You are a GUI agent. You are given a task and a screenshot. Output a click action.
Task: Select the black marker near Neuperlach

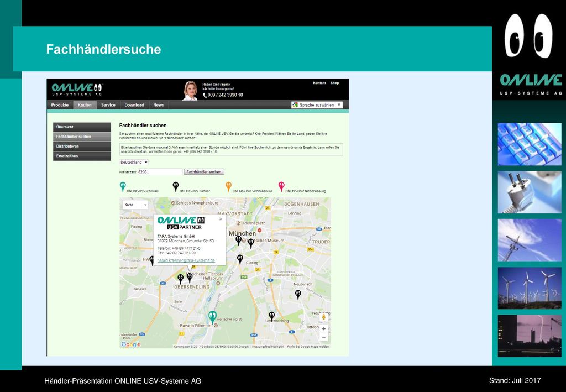[x=298, y=295]
